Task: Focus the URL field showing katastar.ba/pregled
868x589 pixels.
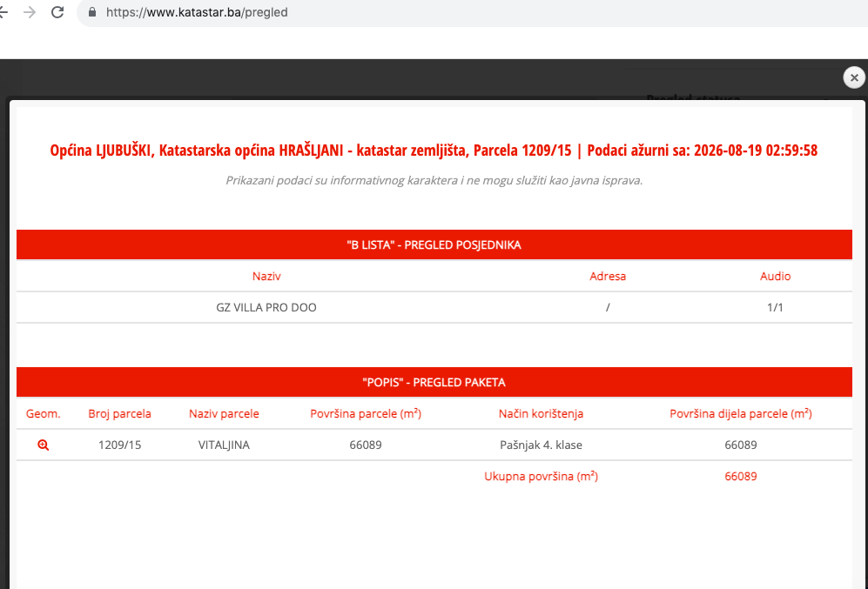Action: (x=470, y=12)
